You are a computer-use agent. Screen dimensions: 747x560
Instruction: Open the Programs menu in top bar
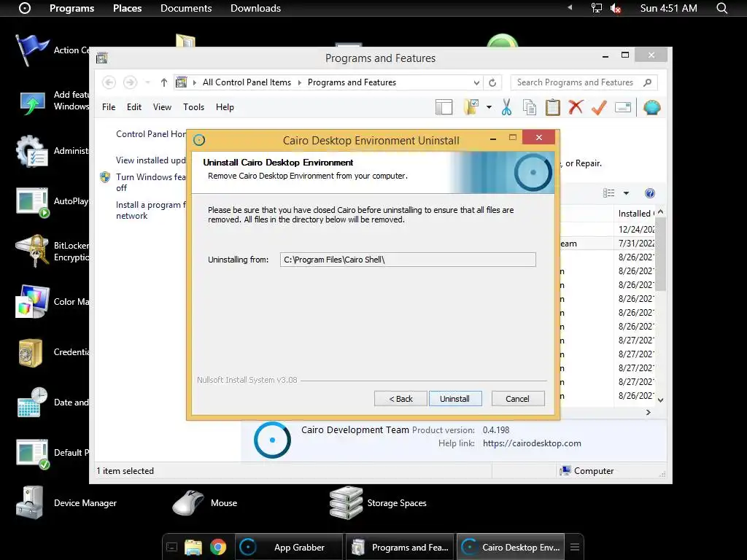pos(72,8)
